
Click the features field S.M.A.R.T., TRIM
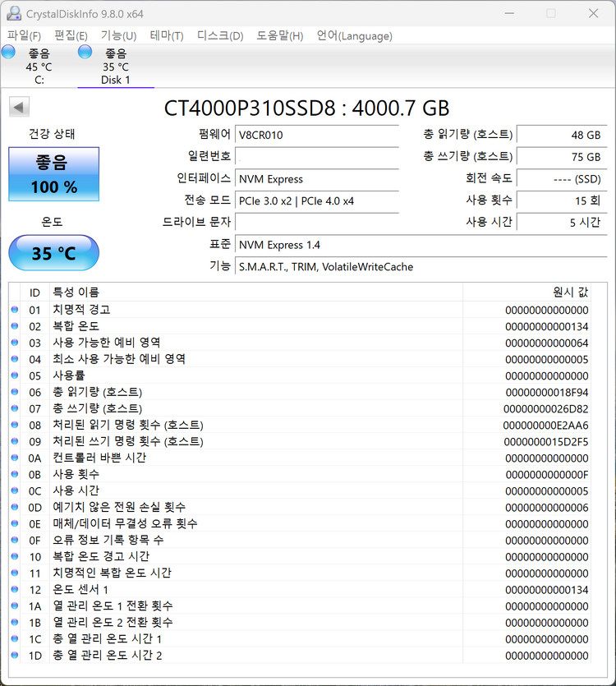[x=421, y=266]
